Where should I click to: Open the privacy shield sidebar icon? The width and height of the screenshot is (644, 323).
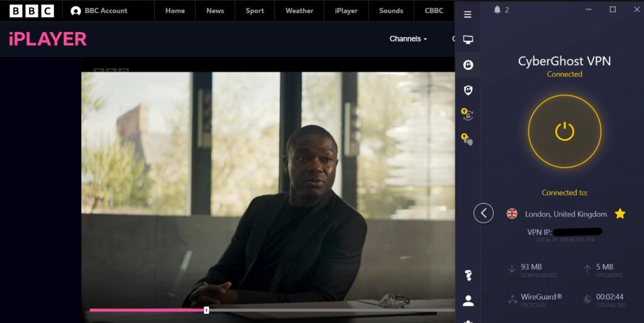(x=467, y=90)
